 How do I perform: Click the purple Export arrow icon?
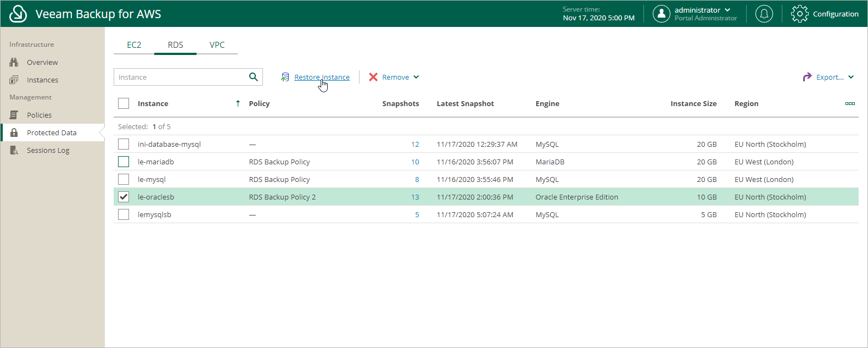pyautogui.click(x=807, y=77)
